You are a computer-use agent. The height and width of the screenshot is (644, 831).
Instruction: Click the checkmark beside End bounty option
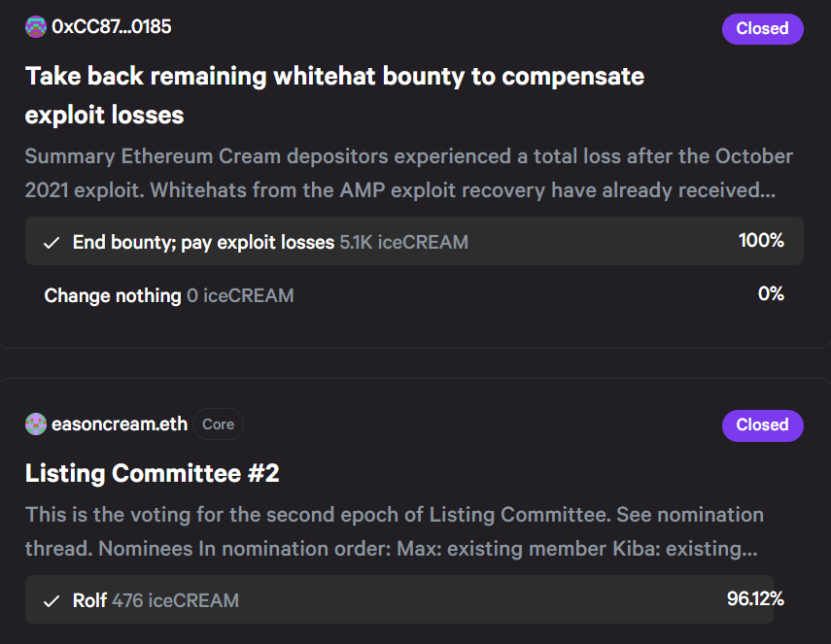click(x=52, y=243)
